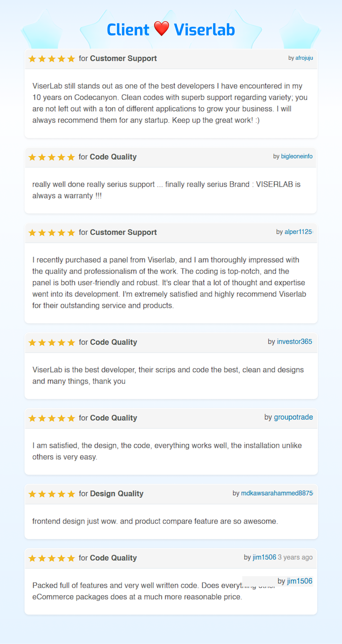
Task: Click the jim1506 link beside '3 years ago'
Action: [264, 557]
